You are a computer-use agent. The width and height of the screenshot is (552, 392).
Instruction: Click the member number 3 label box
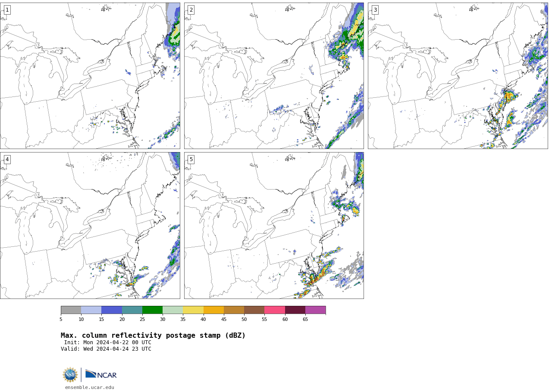pyautogui.click(x=375, y=10)
